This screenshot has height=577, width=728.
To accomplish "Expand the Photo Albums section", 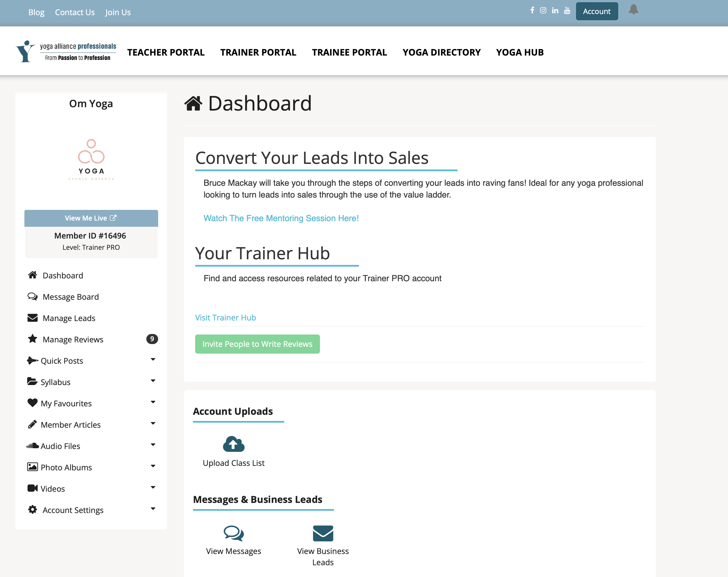I will 154,466.
